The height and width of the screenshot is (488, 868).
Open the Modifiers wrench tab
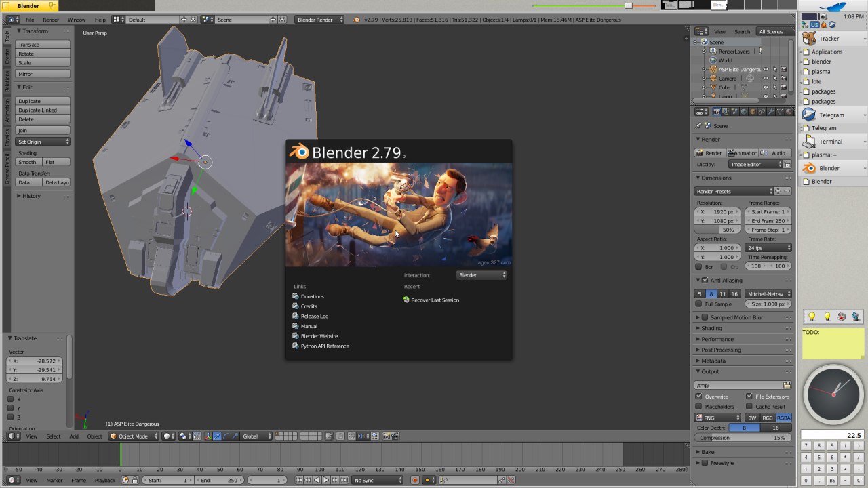[x=771, y=112]
